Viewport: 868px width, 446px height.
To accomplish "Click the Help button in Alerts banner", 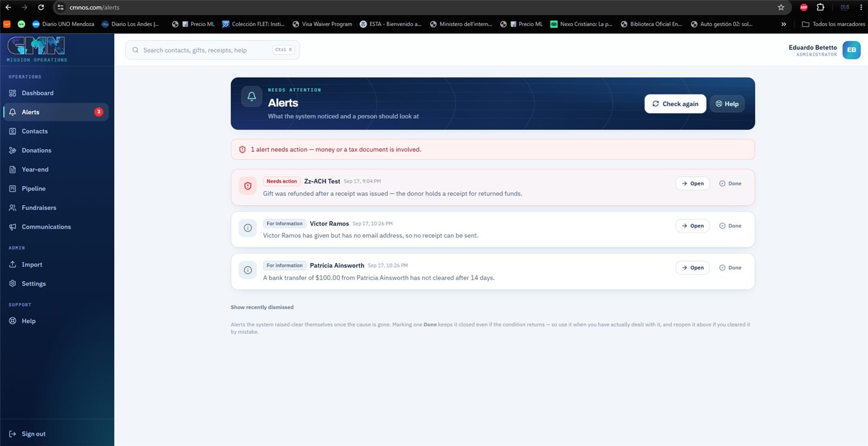I will (x=727, y=104).
